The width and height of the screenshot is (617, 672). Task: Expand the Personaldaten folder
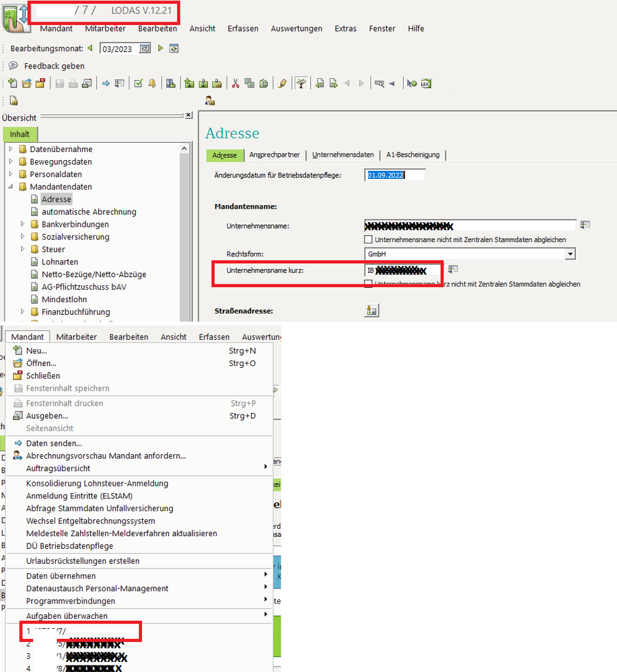pyautogui.click(x=11, y=174)
